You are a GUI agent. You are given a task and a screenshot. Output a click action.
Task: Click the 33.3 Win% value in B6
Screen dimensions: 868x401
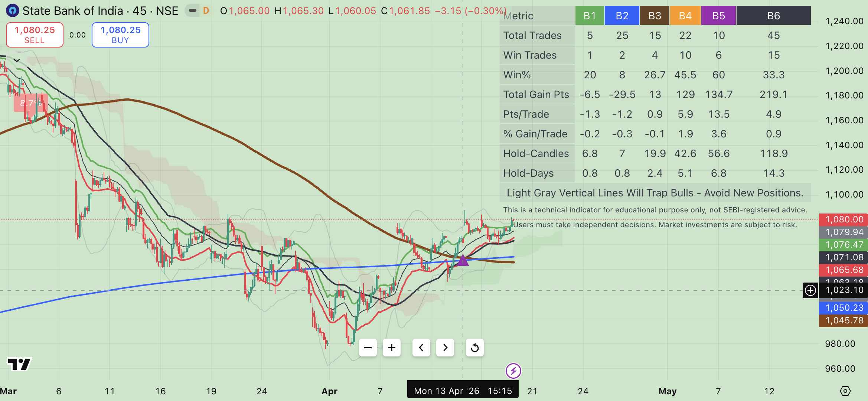(x=774, y=75)
